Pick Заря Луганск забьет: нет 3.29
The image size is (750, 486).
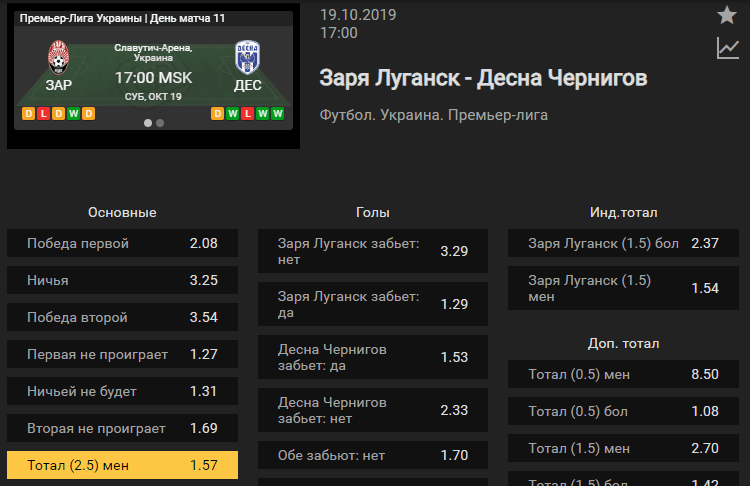[x=373, y=251]
